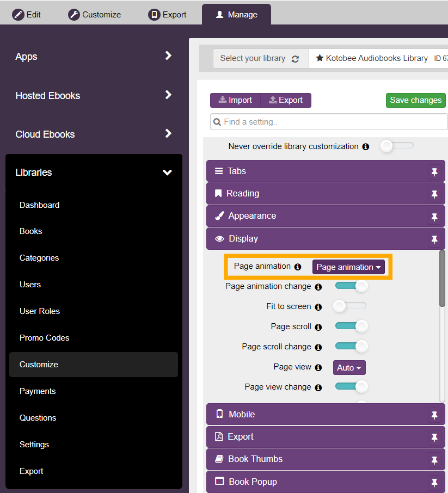Turn off Page scroll change switch
The width and height of the screenshot is (448, 493).
[351, 346]
